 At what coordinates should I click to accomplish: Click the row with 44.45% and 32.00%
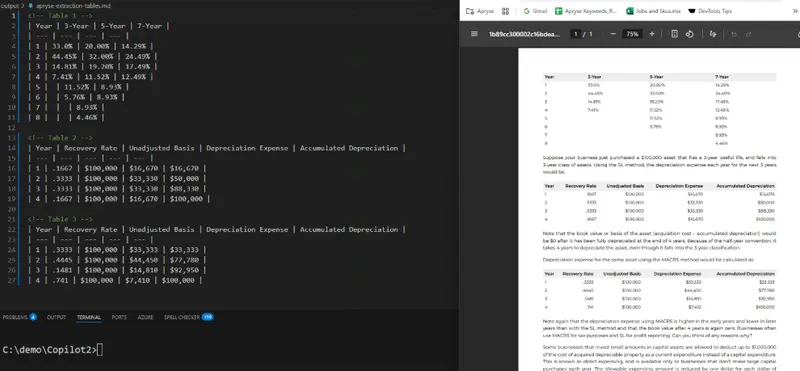tap(92, 57)
